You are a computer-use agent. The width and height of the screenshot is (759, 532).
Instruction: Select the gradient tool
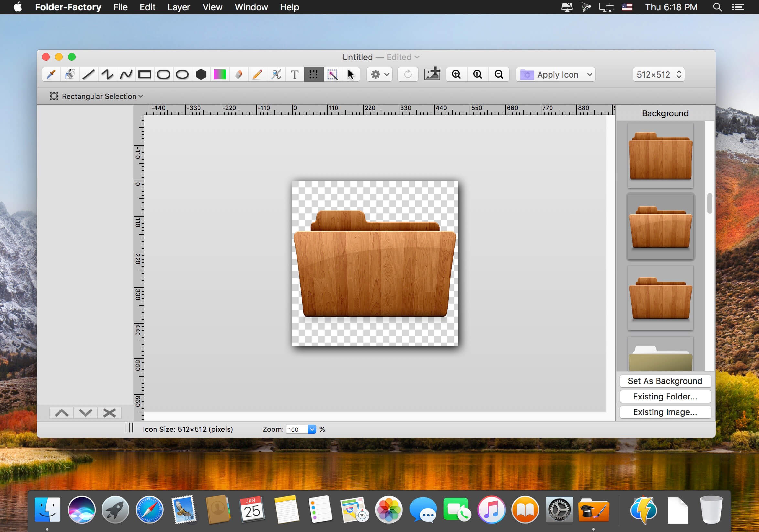220,74
